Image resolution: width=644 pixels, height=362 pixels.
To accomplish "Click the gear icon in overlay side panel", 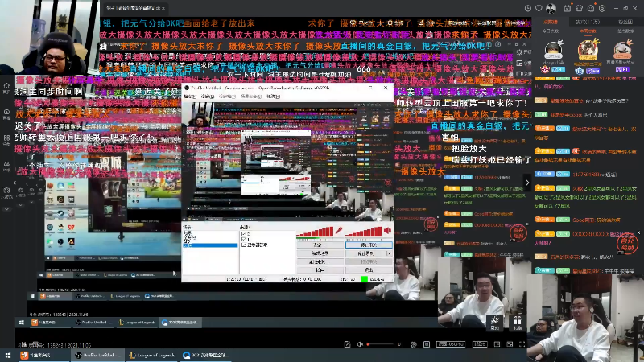I will click(519, 52).
